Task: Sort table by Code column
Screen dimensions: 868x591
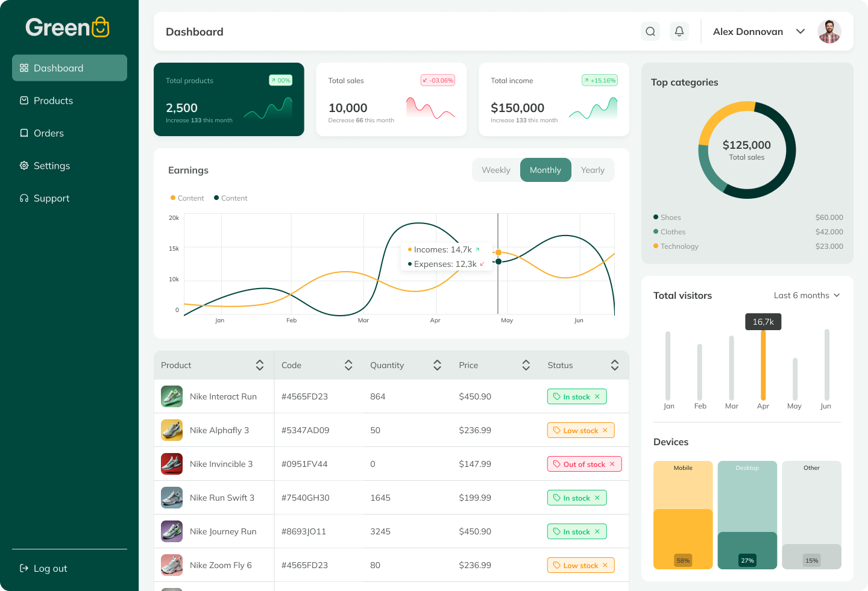Action: 348,365
